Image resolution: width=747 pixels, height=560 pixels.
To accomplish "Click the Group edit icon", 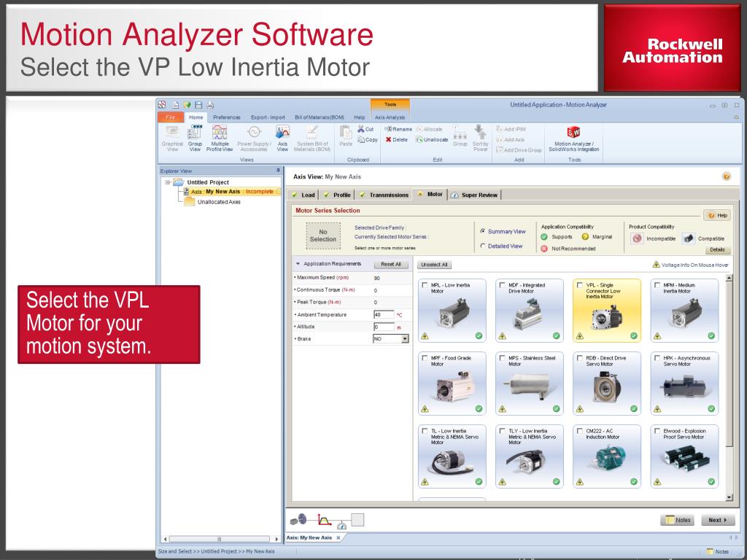I will click(460, 136).
